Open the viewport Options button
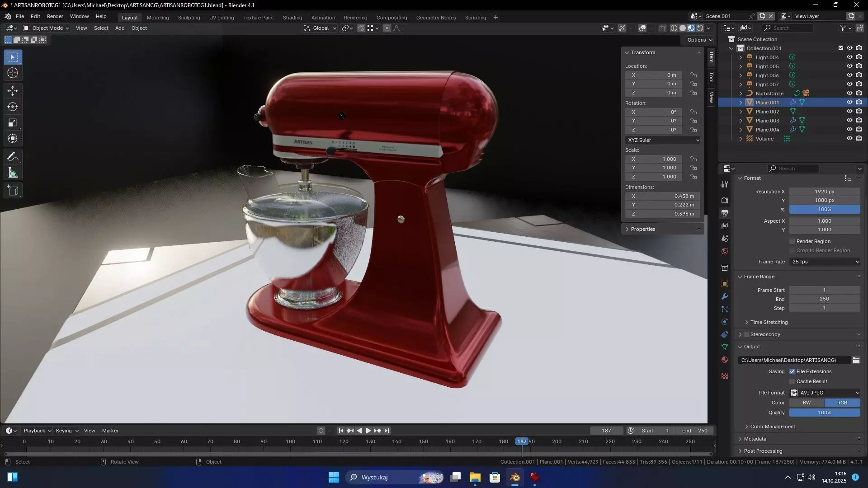868x488 pixels. [x=699, y=40]
